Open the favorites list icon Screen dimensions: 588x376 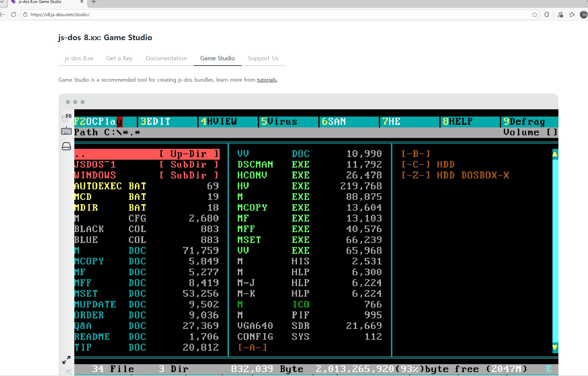(x=572, y=14)
